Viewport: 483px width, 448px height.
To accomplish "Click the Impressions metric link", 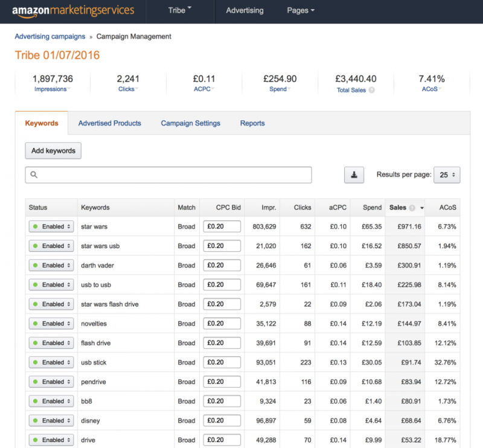I will [51, 89].
